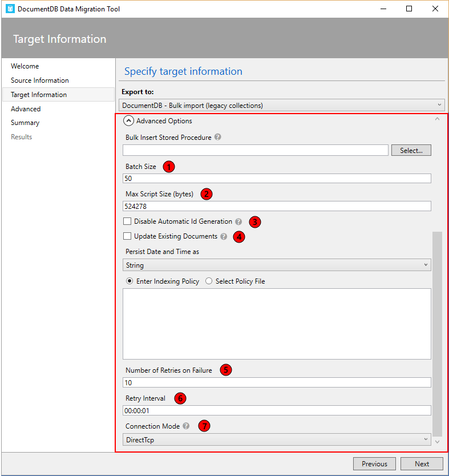Click help icon next to Connection Mode

(x=186, y=426)
